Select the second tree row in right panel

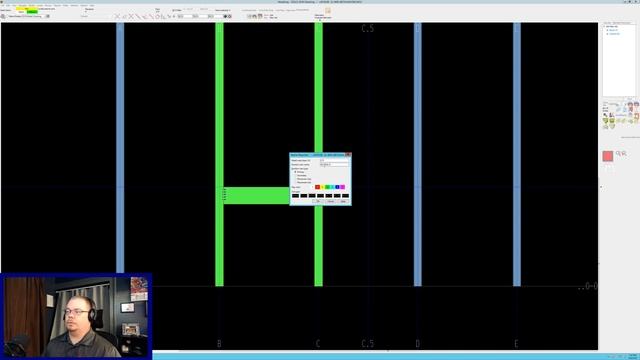tap(613, 30)
